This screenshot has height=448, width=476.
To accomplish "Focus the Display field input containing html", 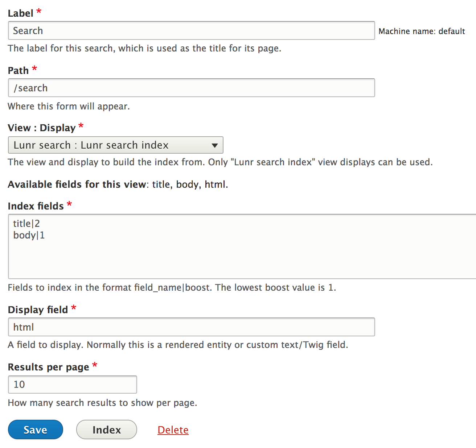I will tap(191, 327).
